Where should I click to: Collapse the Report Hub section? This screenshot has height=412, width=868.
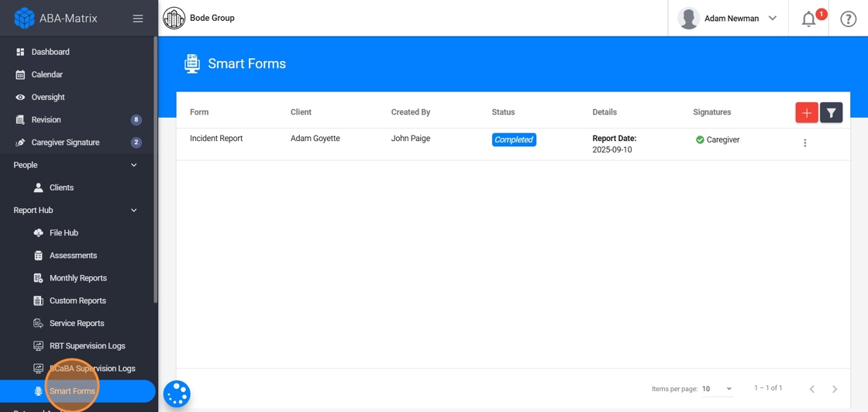point(133,211)
